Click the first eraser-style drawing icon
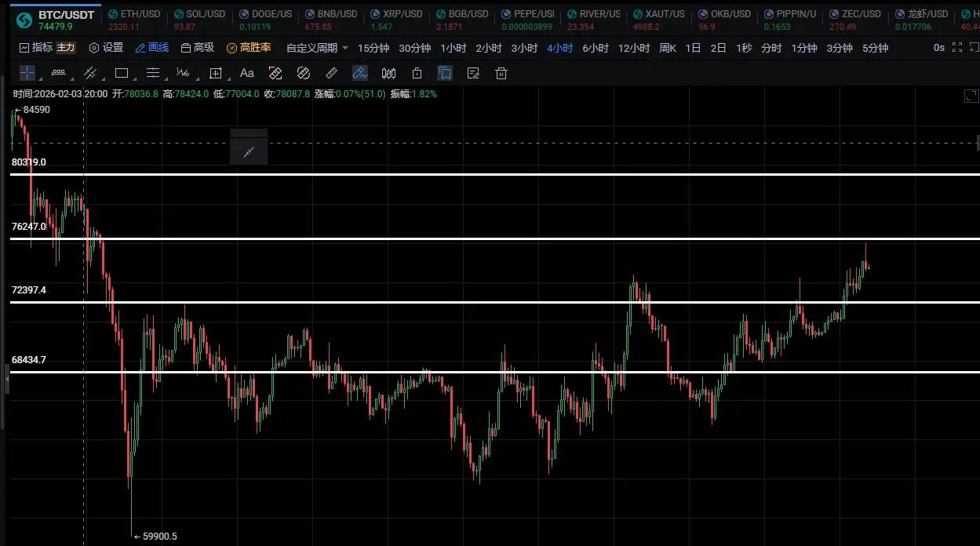Image resolution: width=980 pixels, height=546 pixels. [x=275, y=73]
